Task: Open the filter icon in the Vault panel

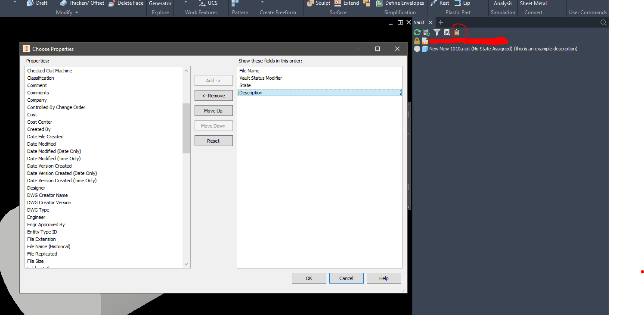Action: point(437,32)
